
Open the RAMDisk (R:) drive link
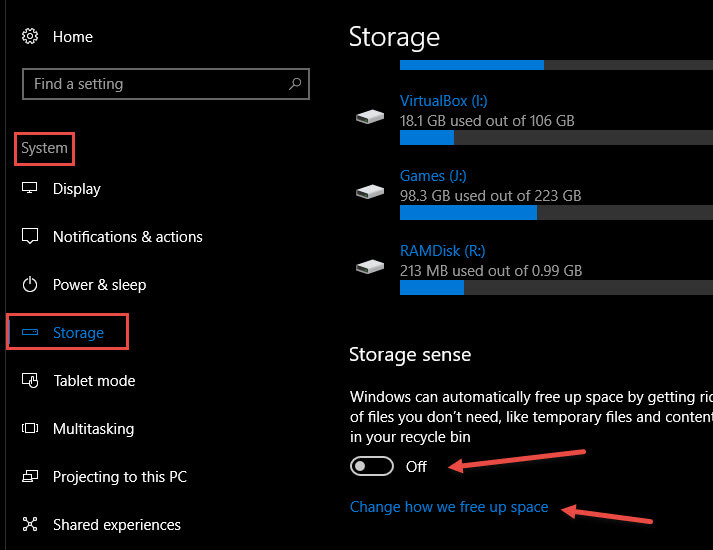tap(442, 251)
